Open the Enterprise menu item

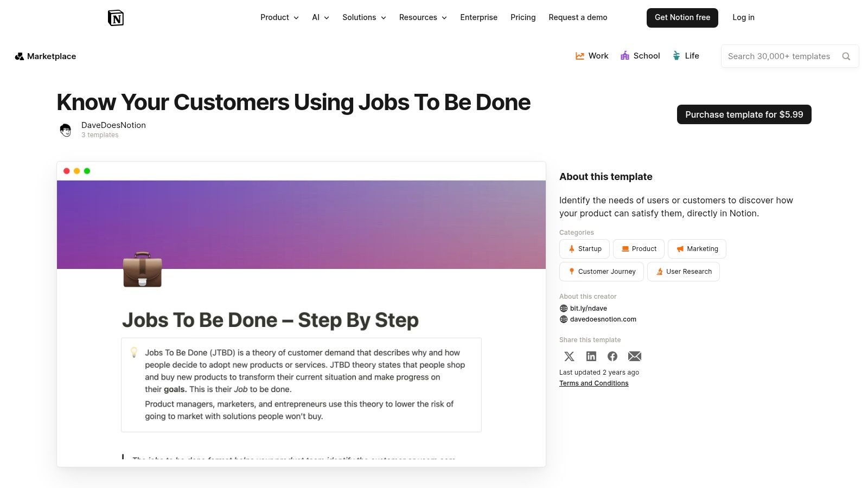[x=478, y=17]
